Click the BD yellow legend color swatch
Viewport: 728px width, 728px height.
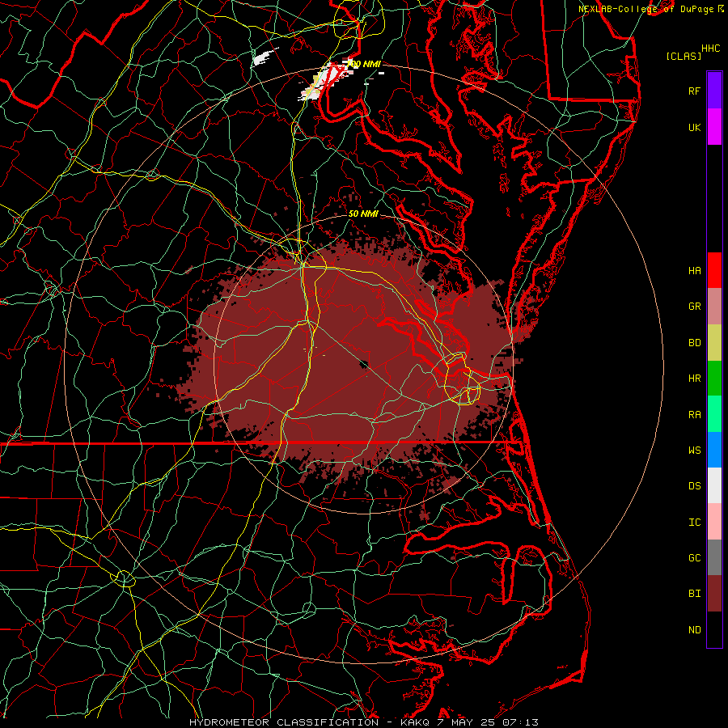714,343
